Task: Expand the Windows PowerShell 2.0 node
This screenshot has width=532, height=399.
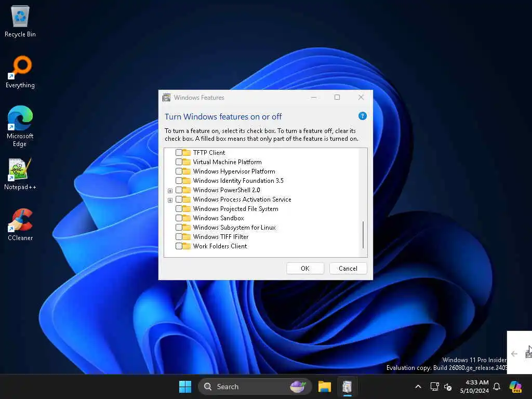Action: [x=170, y=191]
